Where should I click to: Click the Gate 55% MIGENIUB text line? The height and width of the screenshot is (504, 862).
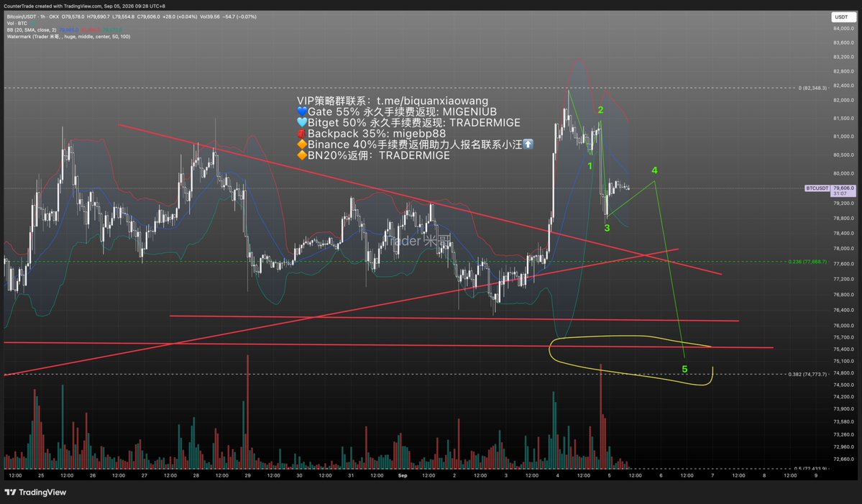[x=396, y=111]
